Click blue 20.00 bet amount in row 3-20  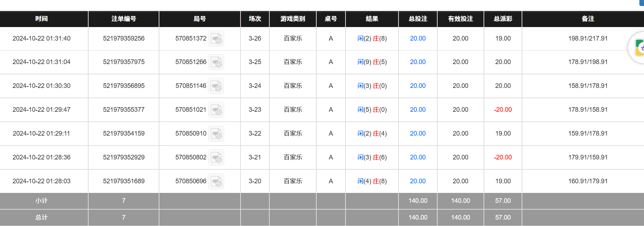[x=418, y=181]
